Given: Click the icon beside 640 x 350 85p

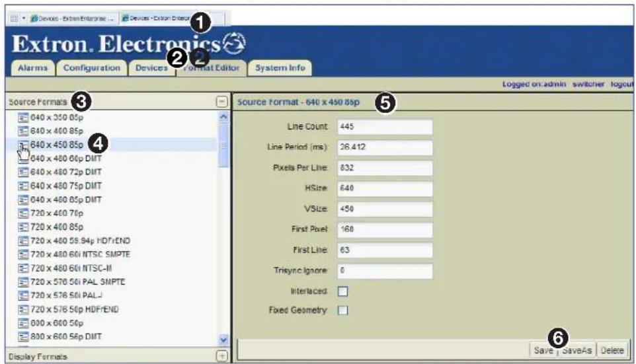Looking at the screenshot, I should coord(23,118).
